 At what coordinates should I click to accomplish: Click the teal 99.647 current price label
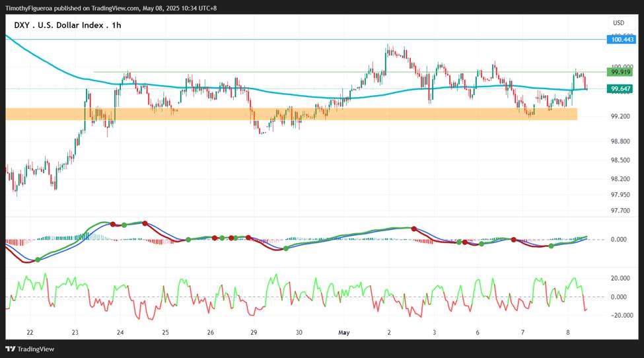tap(620, 89)
